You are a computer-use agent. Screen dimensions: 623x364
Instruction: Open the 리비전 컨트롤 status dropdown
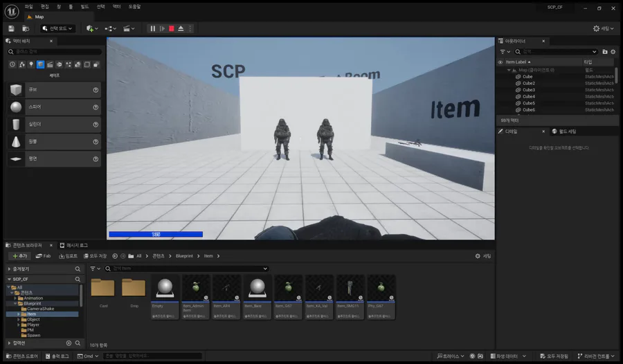pyautogui.click(x=595, y=356)
